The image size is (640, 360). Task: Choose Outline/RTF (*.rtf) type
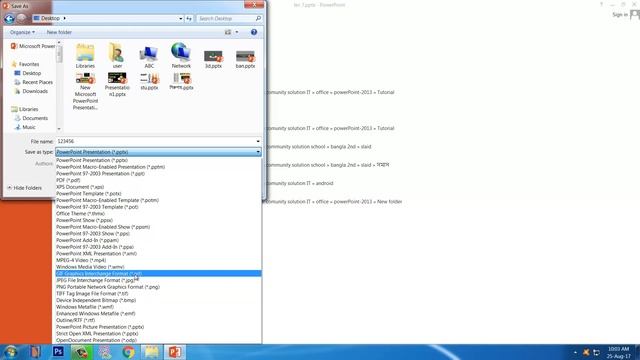tap(158, 320)
